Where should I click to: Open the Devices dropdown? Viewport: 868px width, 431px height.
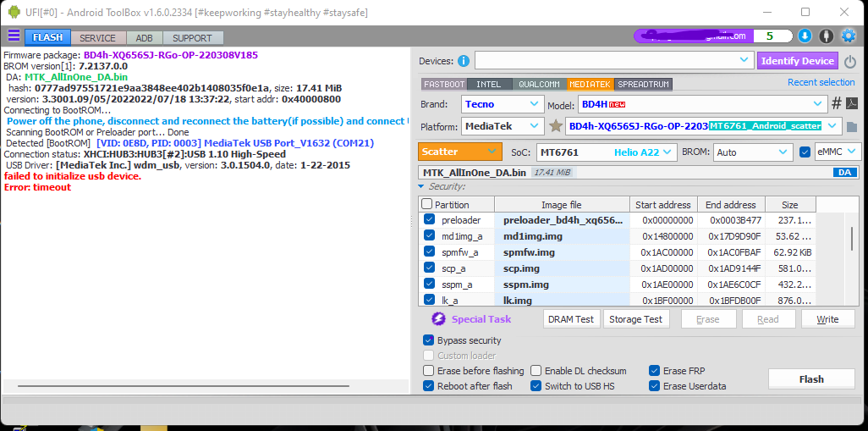(614, 60)
